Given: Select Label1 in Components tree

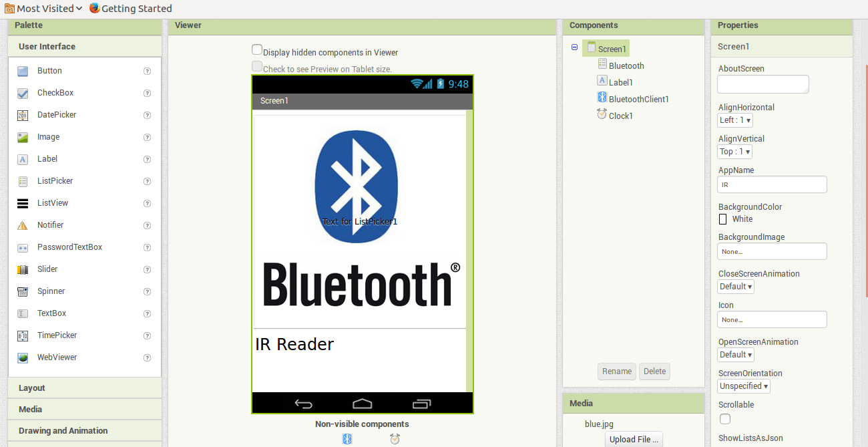Looking at the screenshot, I should tap(615, 82).
